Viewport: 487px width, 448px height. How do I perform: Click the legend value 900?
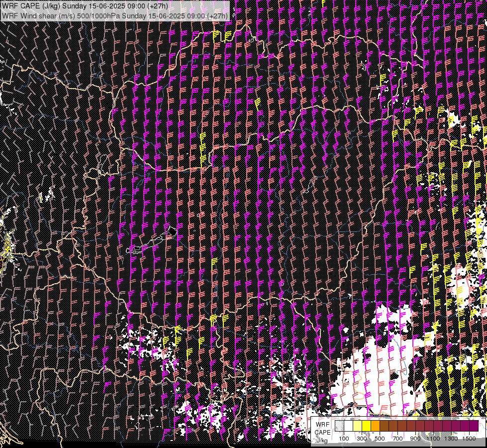415,439
